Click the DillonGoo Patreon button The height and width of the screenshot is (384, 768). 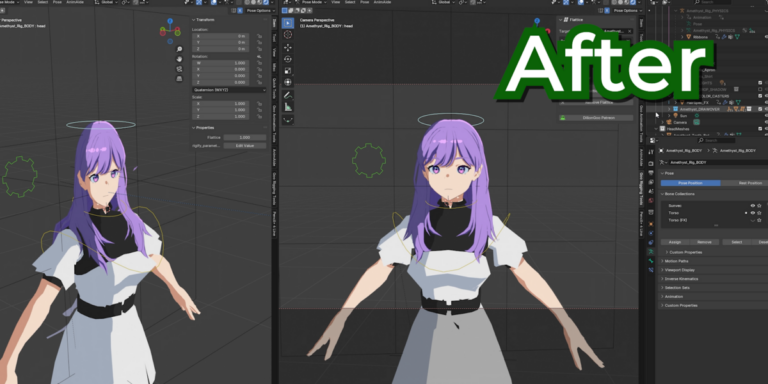(596, 118)
